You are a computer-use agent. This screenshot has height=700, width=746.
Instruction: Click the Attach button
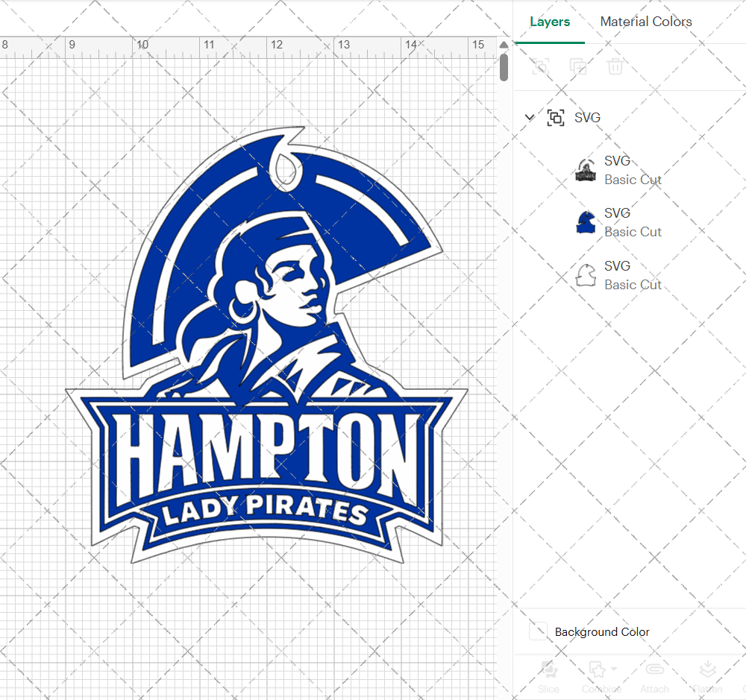click(x=655, y=677)
